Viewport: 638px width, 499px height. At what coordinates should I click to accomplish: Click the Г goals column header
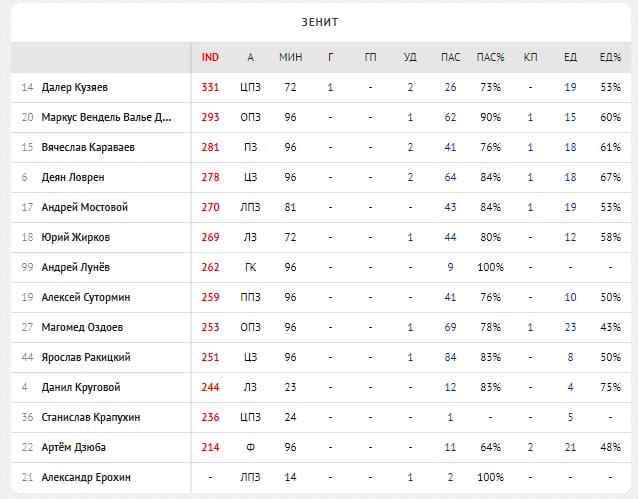pyautogui.click(x=330, y=57)
